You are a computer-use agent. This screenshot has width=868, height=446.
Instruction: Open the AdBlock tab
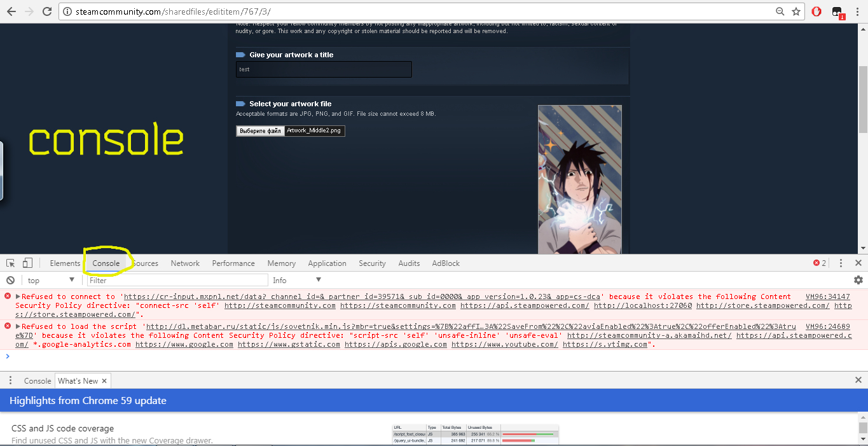pyautogui.click(x=446, y=263)
